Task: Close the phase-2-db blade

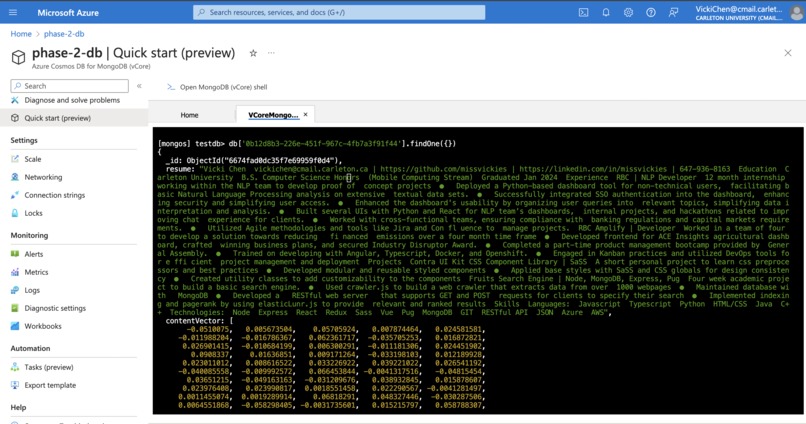Action: click(x=787, y=53)
